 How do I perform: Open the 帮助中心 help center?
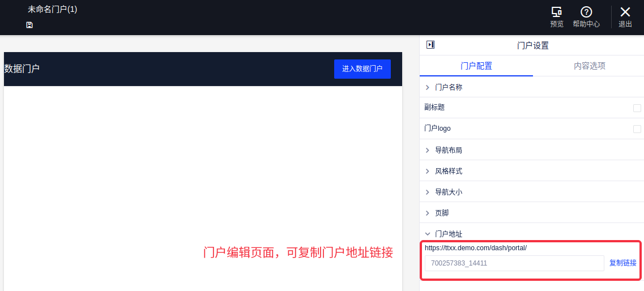click(586, 12)
